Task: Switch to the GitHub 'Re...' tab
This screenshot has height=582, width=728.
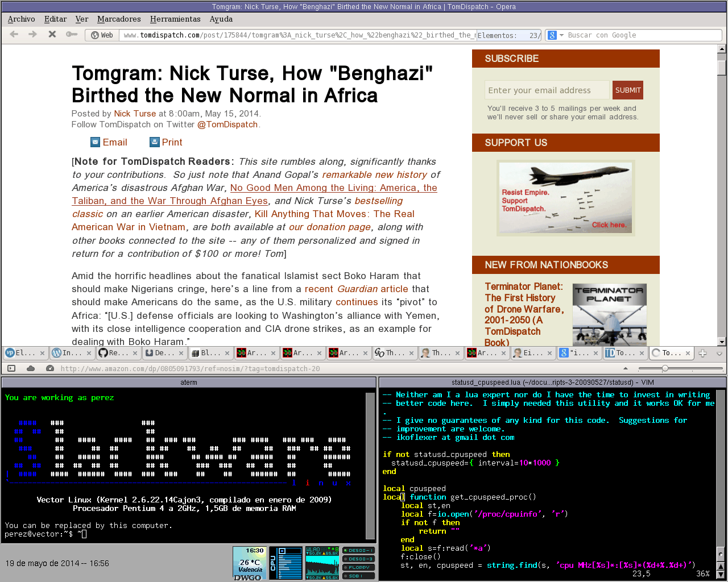Action: click(118, 353)
